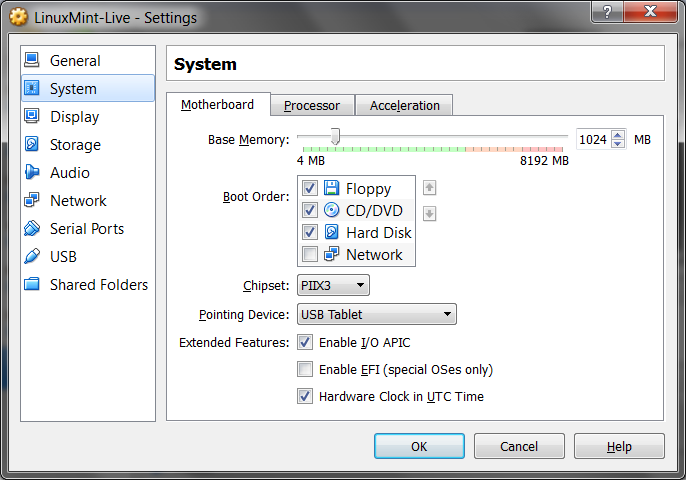Viewport: 686px width, 480px height.
Task: Open General settings label
Action: 75,60
